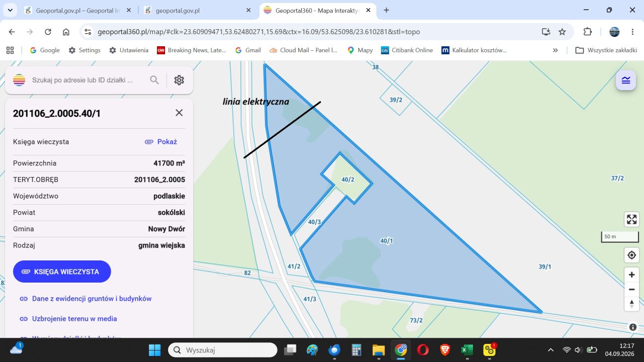Open Kalkulator kosztów bookmark

[474, 50]
